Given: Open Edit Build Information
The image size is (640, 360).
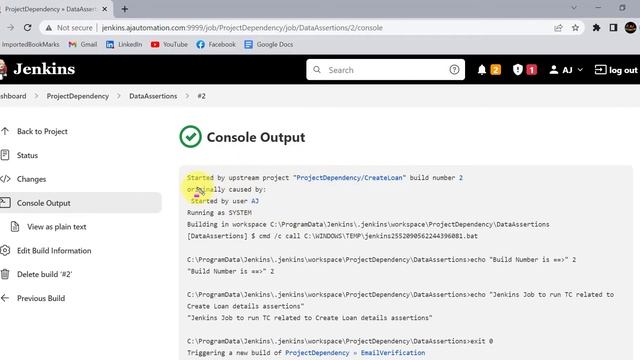Looking at the screenshot, I should tap(54, 251).
